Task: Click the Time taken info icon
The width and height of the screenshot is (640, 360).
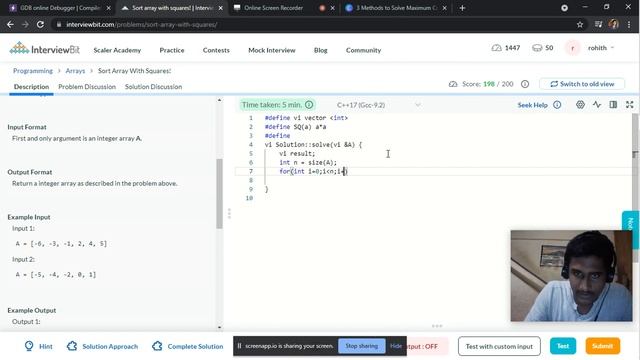Action: pyautogui.click(x=309, y=105)
